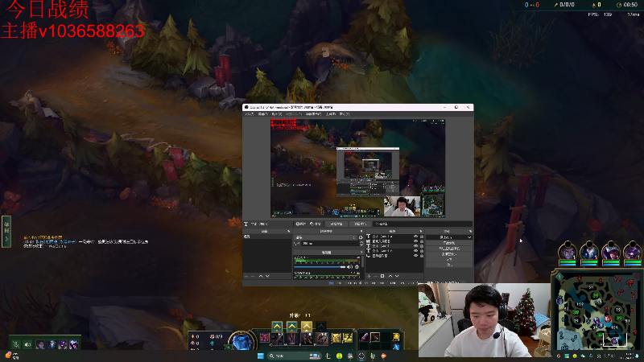Image resolution: width=644 pixels, height=362 pixels.
Task: Adjust transition duration stepper arrows
Action: click(361, 244)
